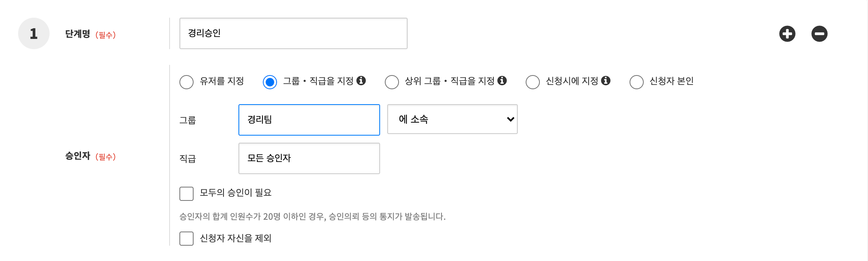Click the step number 1 badge
868x261 pixels.
click(34, 33)
